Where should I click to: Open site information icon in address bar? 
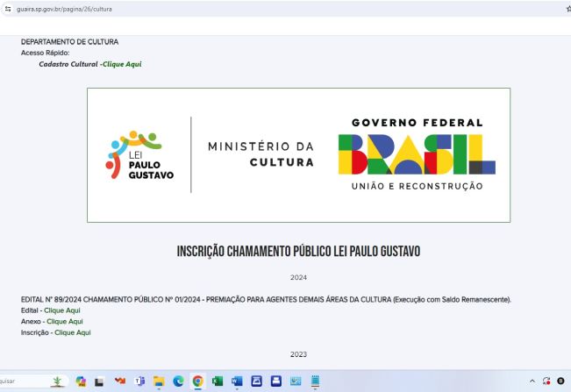tap(8, 9)
